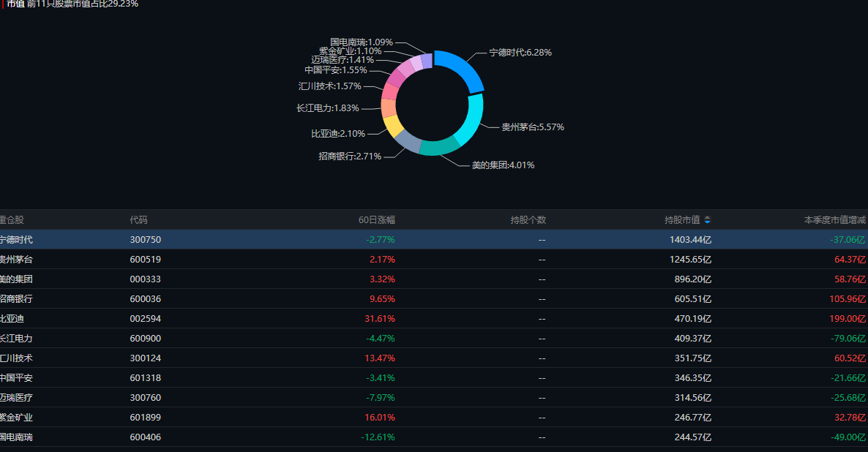Click the 60-day change value 2.17%

click(382, 260)
